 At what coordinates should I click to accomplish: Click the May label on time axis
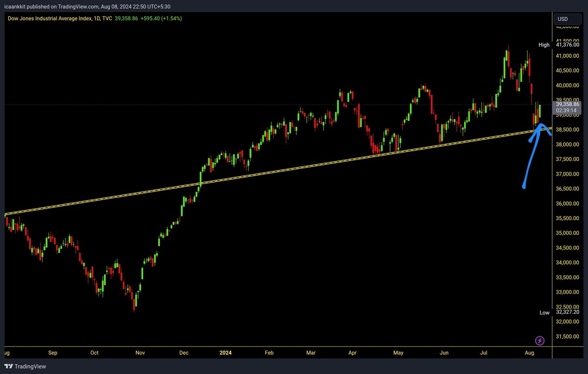pyautogui.click(x=398, y=352)
